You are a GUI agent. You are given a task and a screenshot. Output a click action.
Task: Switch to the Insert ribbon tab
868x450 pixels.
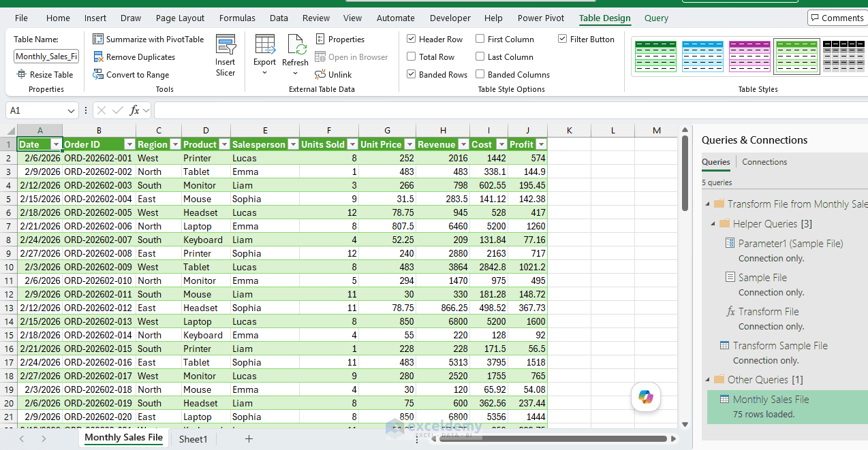coord(95,18)
